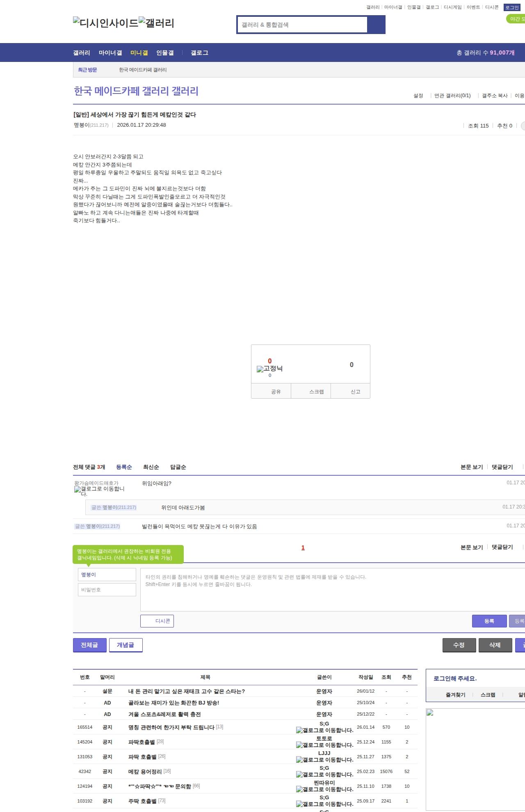Toggle the green 야간 모드 switch

516,19
